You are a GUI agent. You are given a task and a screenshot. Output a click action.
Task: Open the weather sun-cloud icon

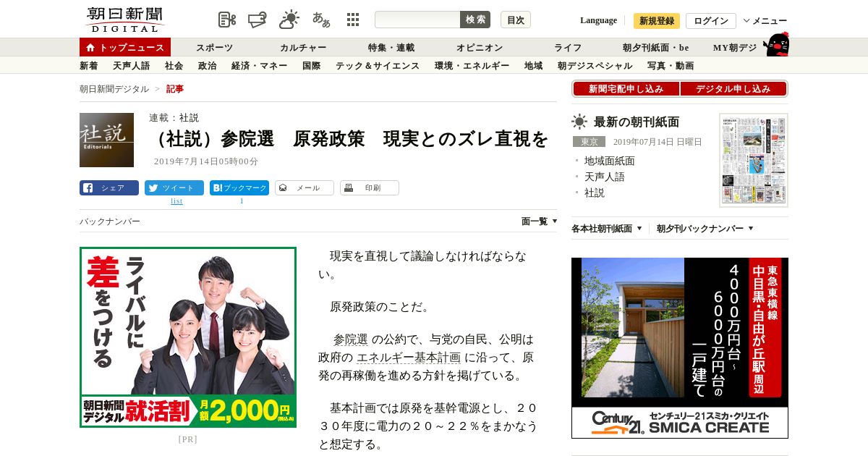(289, 20)
